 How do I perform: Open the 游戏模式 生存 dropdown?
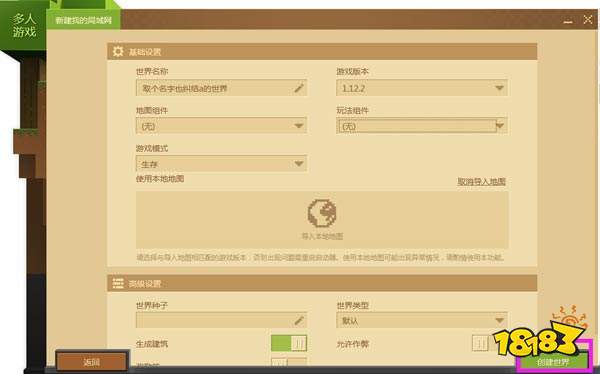click(x=221, y=164)
